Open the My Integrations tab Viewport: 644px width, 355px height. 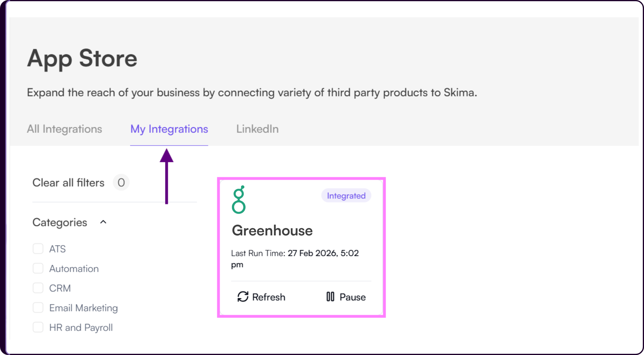169,129
